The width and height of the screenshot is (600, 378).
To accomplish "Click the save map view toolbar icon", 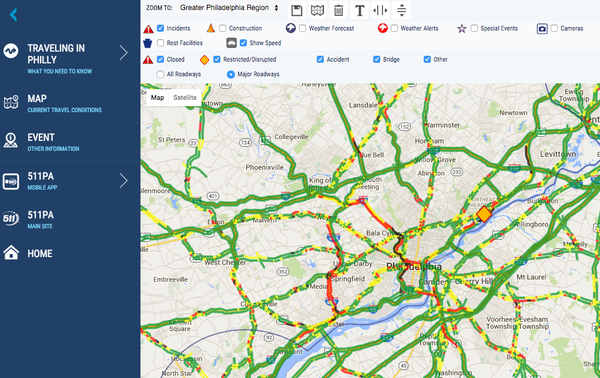I will click(297, 10).
